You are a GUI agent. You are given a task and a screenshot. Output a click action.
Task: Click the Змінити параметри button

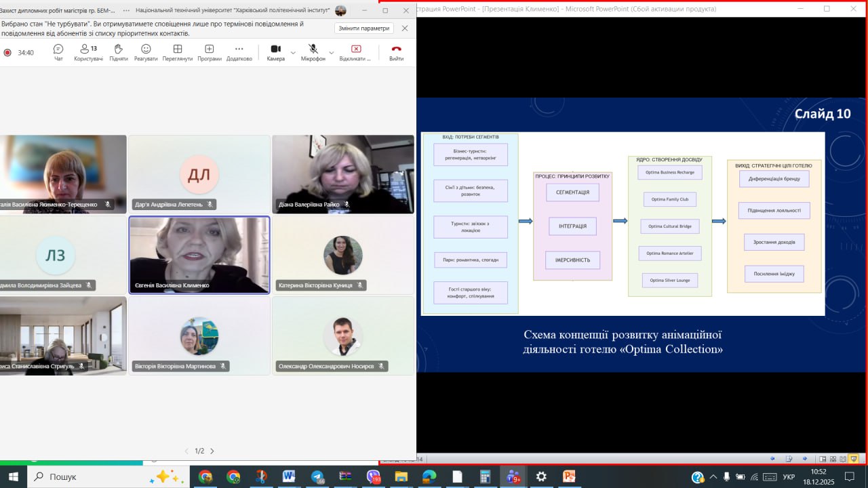click(364, 28)
